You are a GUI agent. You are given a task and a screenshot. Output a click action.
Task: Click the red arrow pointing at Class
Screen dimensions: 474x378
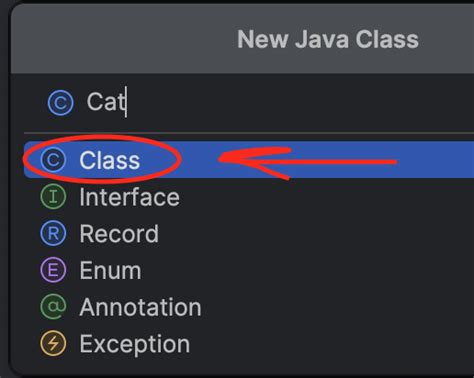pos(307,162)
